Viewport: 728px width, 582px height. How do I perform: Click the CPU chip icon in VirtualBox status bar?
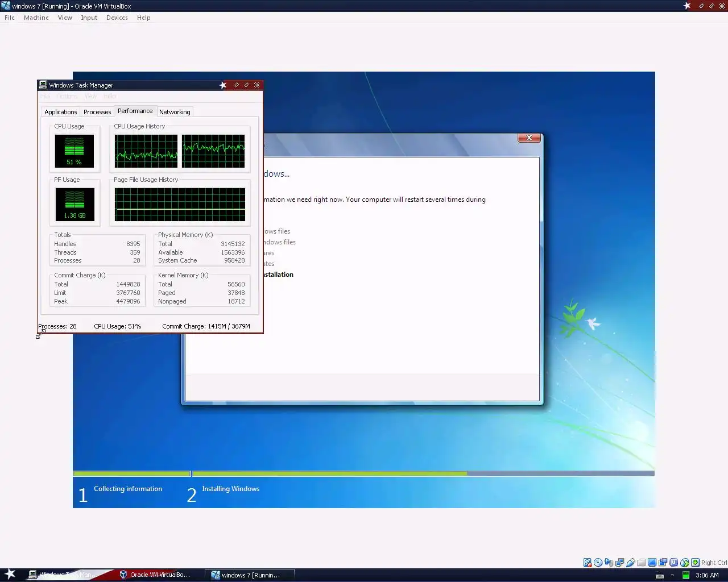click(x=673, y=562)
